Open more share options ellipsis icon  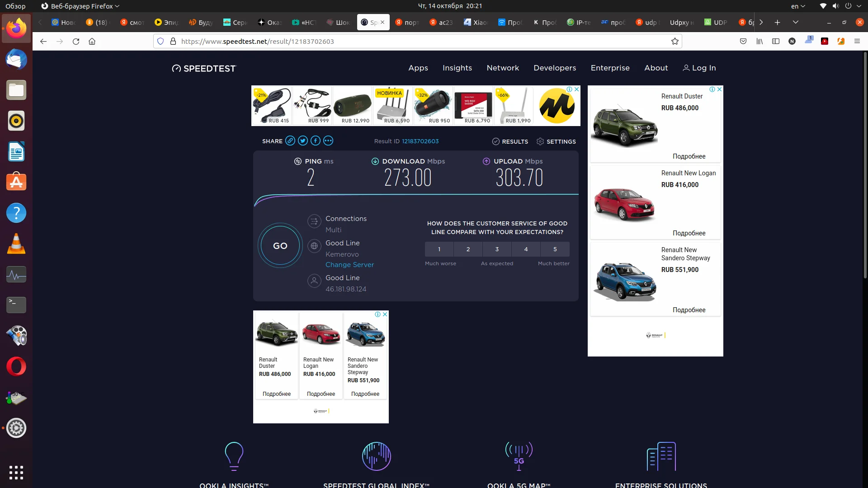point(328,141)
